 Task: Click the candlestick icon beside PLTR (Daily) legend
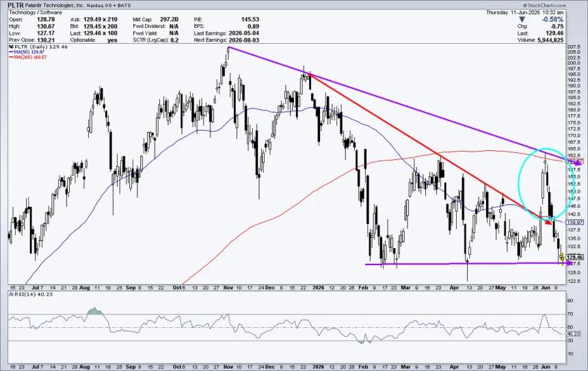[x=10, y=47]
